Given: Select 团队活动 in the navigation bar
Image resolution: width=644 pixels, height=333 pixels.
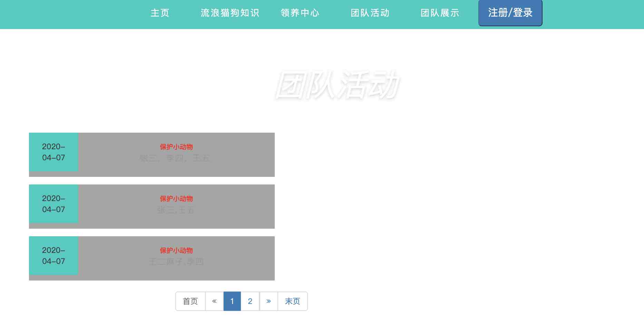Looking at the screenshot, I should coord(370,13).
